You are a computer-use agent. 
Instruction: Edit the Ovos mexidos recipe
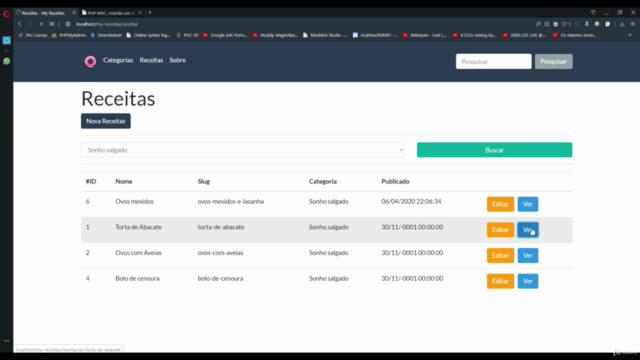click(x=500, y=204)
